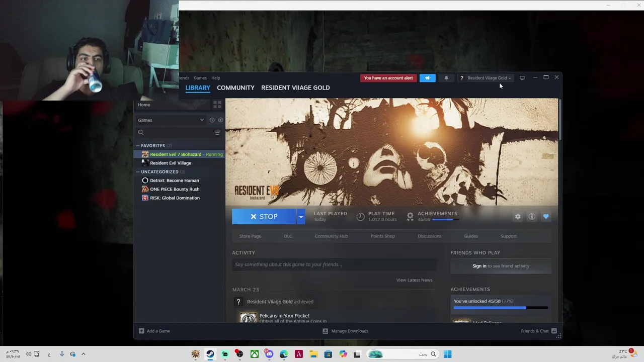Viewport: 644px width, 362px height.
Task: Show game info icon next to the gear
Action: coord(532,217)
